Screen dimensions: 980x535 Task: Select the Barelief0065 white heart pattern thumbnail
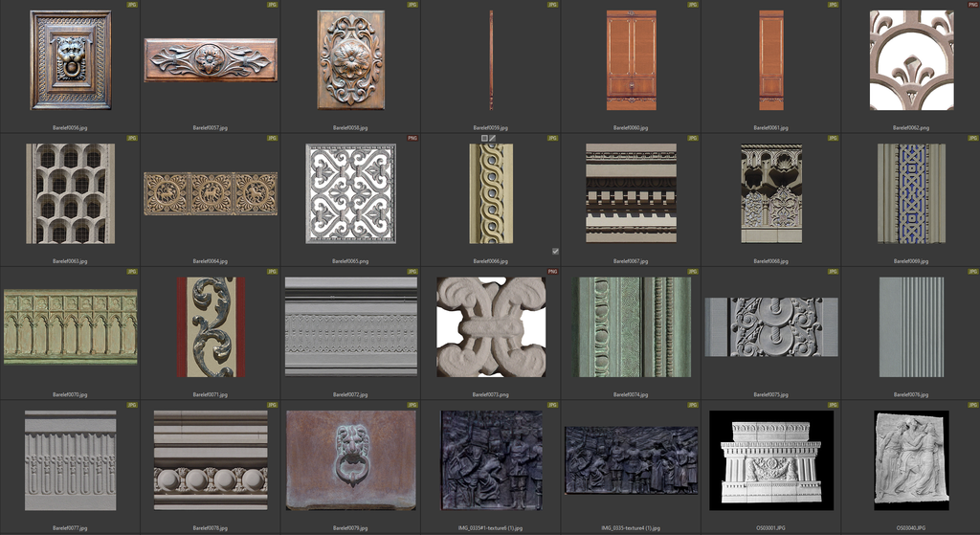point(350,193)
